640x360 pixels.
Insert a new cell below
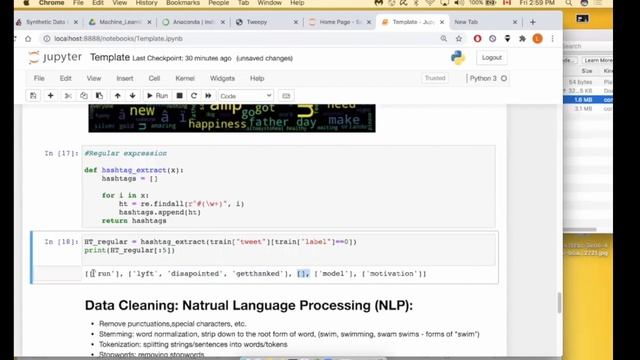point(51,96)
